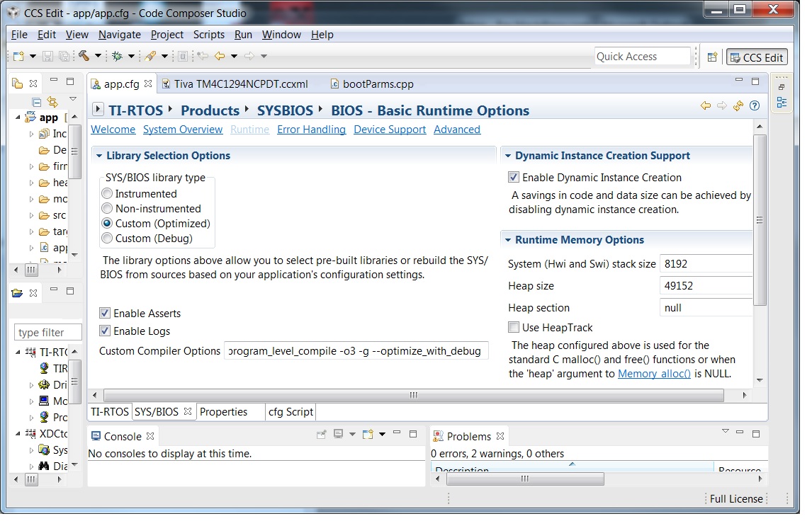Select Instrumented library type
Image resolution: width=812 pixels, height=521 pixels.
pos(107,193)
